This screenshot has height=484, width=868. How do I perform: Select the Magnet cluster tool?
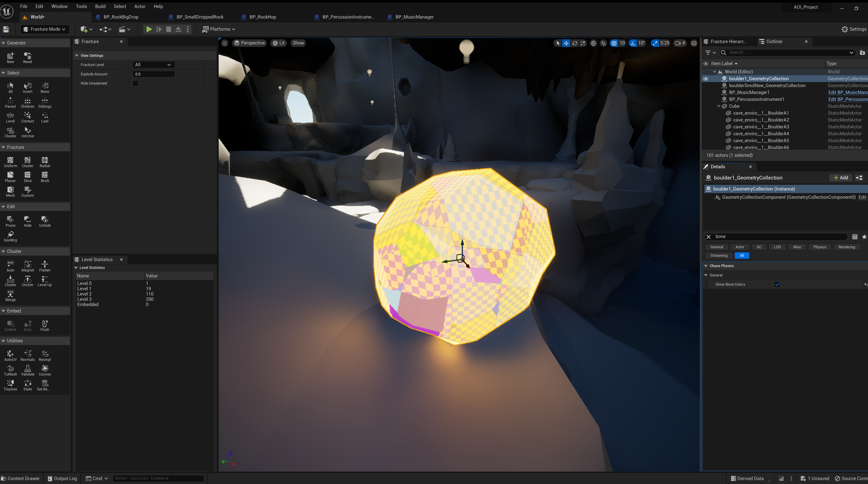28,266
